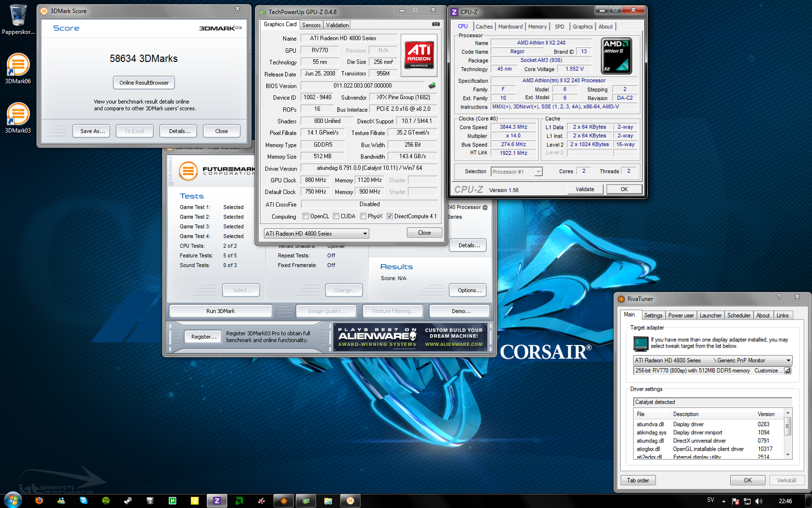The image size is (812, 508).
Task: Toggle the OpenCL checkbox in GPU-Z
Action: tap(306, 216)
